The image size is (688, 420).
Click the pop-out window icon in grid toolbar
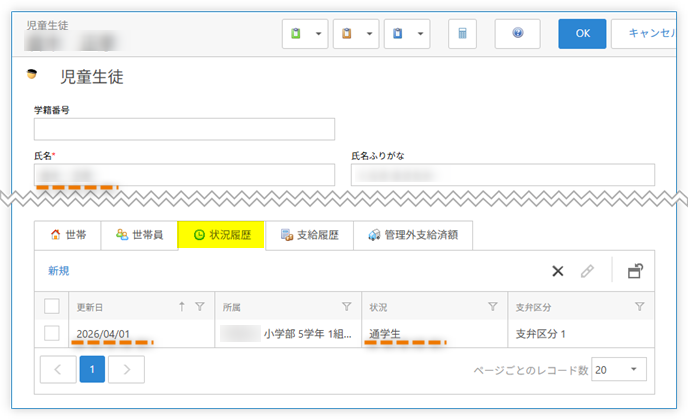[x=635, y=271]
